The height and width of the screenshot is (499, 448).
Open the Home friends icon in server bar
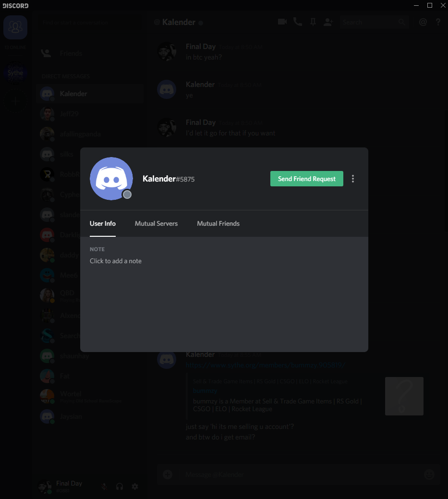[15, 27]
